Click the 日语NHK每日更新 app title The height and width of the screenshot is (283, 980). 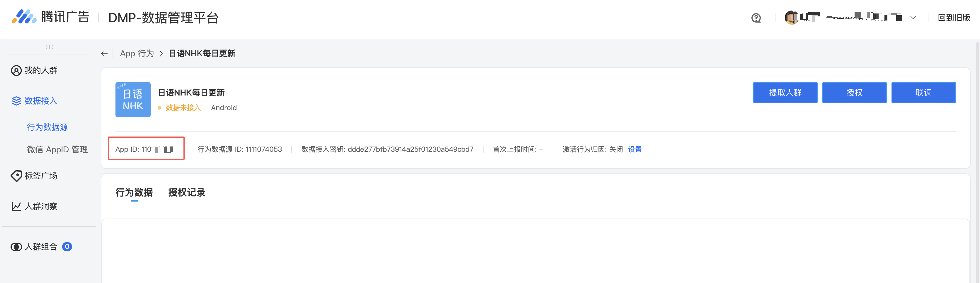click(x=191, y=93)
